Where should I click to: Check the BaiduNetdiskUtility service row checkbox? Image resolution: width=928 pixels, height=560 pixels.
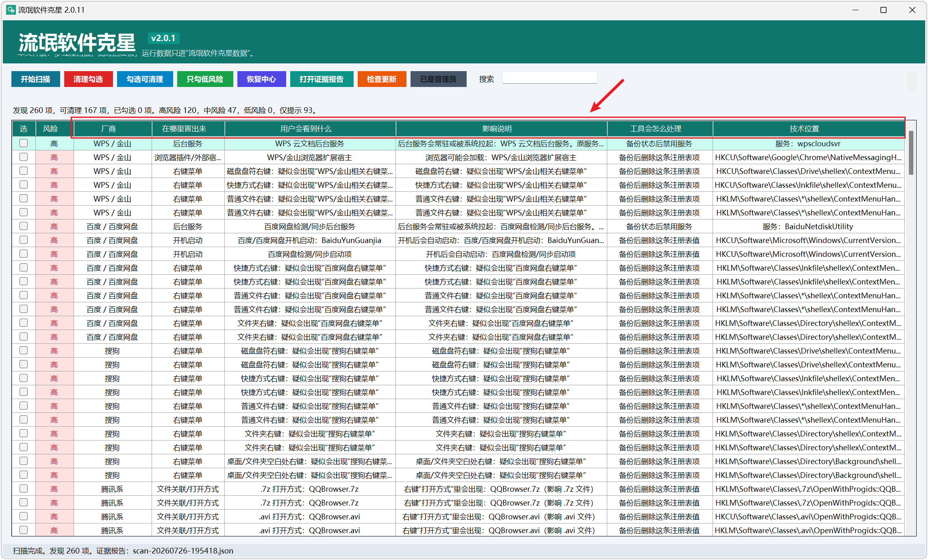[24, 226]
